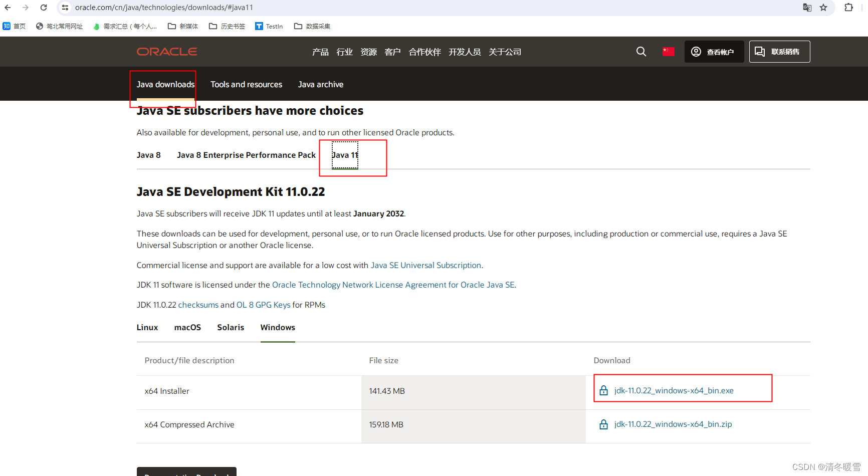868x476 pixels.
Task: Open the browser extensions puzzle icon
Action: (x=849, y=8)
